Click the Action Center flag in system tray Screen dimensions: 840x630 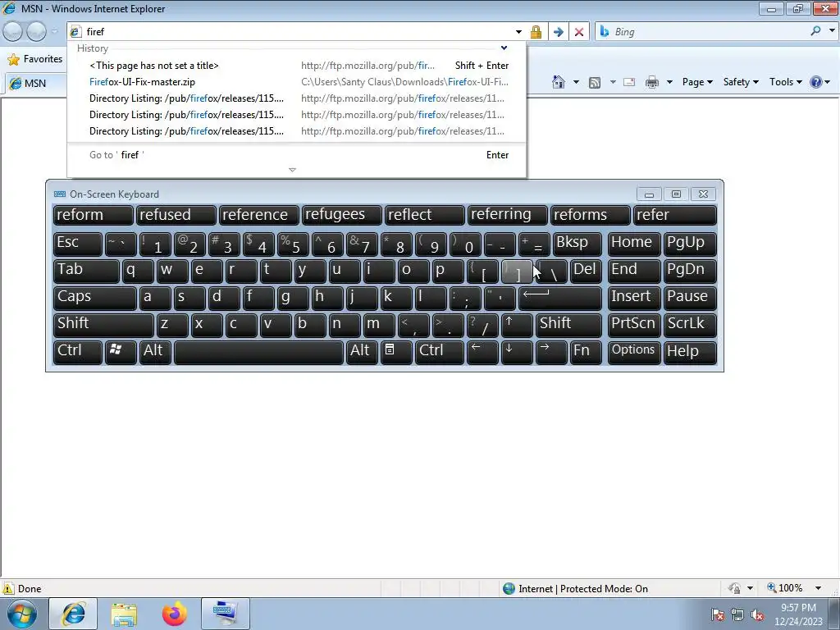[718, 614]
